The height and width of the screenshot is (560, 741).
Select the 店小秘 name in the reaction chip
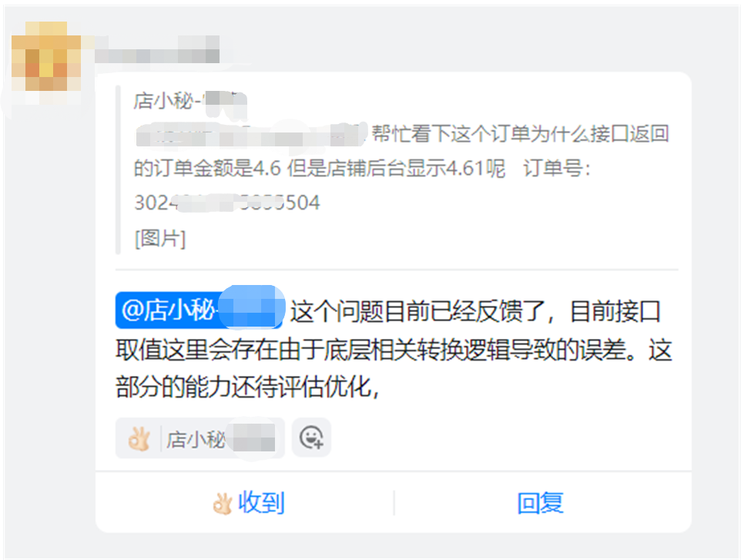point(196,440)
